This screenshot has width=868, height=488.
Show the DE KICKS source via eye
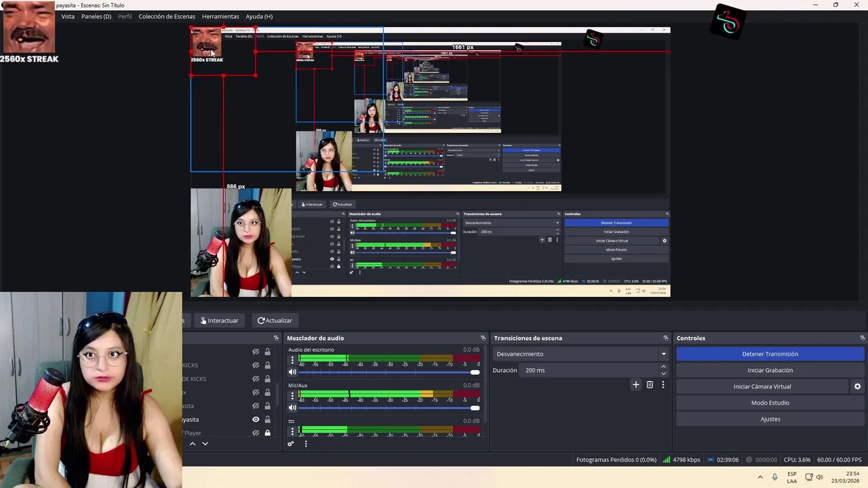256,379
